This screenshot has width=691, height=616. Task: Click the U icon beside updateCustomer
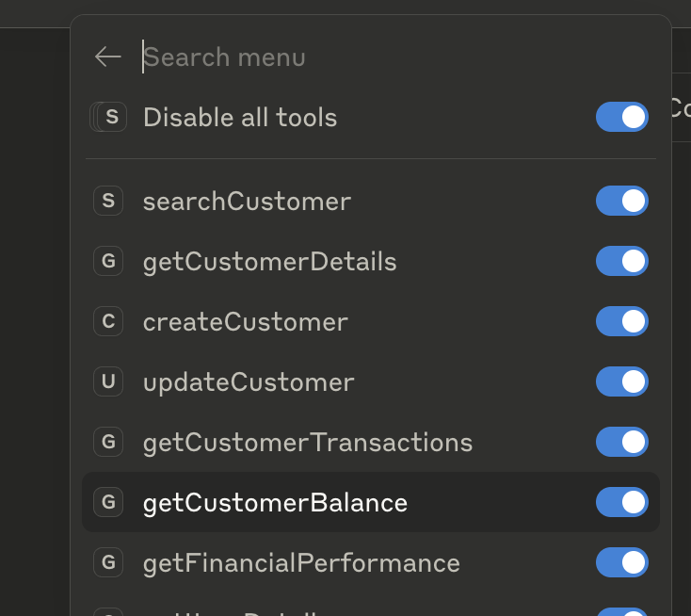tap(108, 381)
